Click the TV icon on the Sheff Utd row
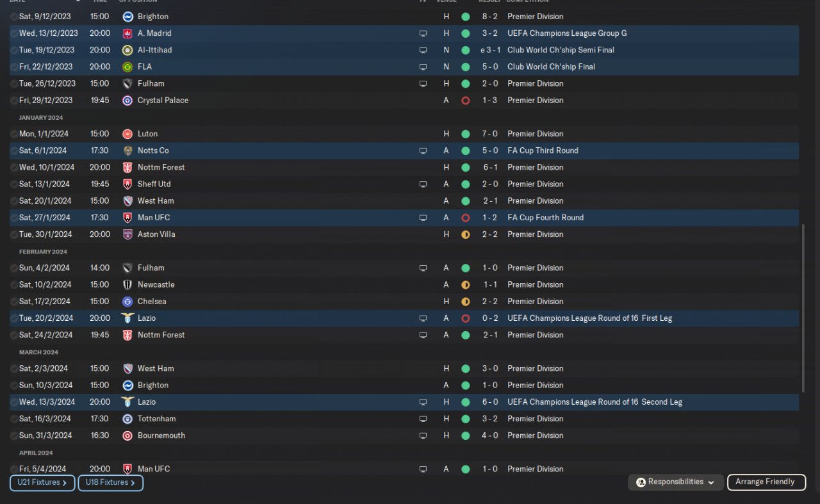Image resolution: width=820 pixels, height=504 pixels. point(423,184)
